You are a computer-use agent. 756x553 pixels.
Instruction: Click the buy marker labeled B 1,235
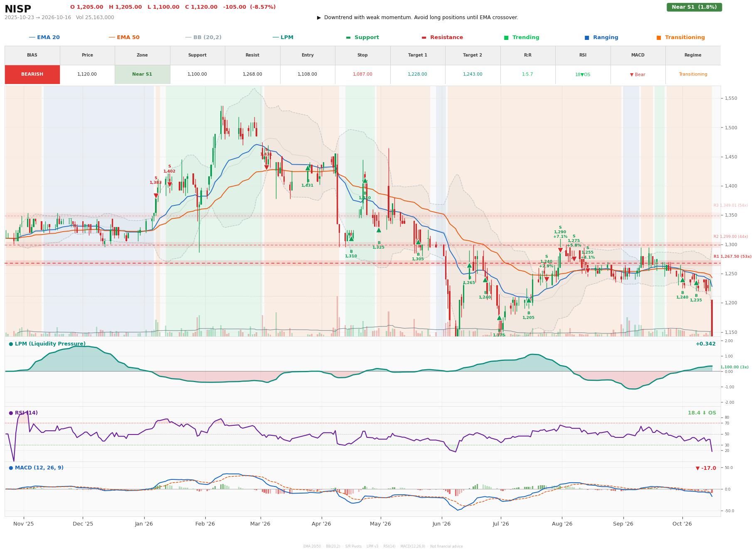[696, 283]
